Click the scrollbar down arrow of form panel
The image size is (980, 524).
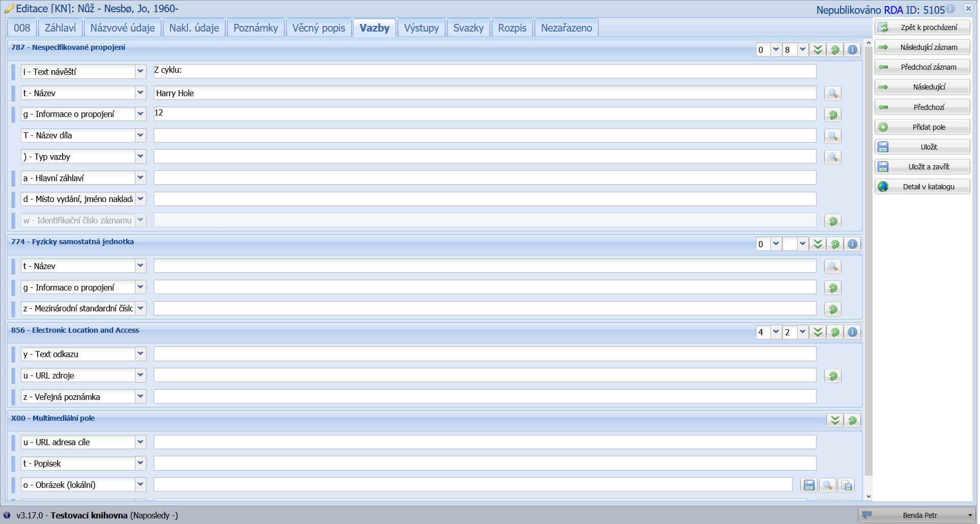point(869,497)
